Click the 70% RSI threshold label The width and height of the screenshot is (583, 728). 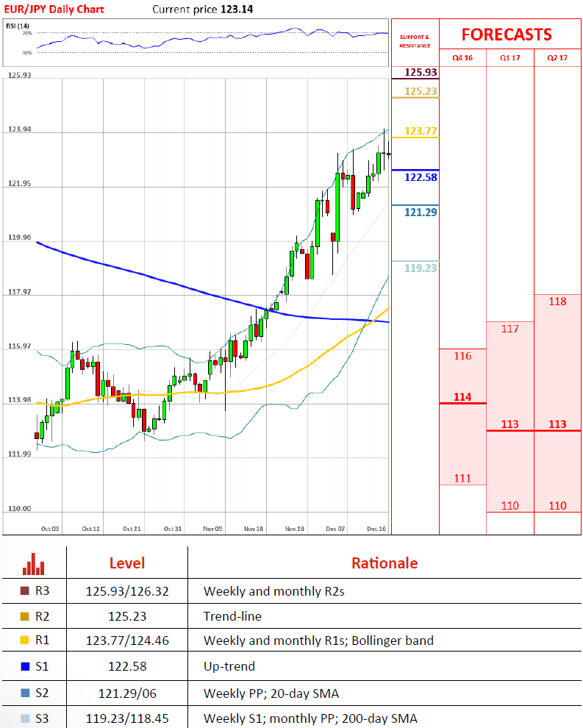click(x=27, y=33)
